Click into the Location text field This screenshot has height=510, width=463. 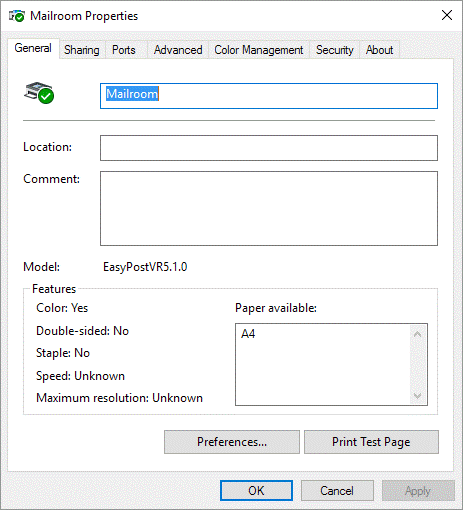[269, 148]
